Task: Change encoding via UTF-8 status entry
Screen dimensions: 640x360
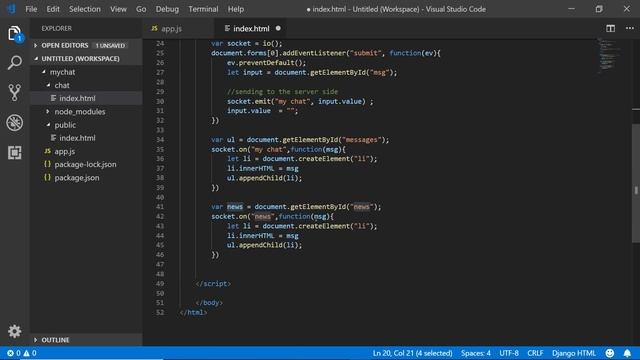Action: (x=509, y=353)
